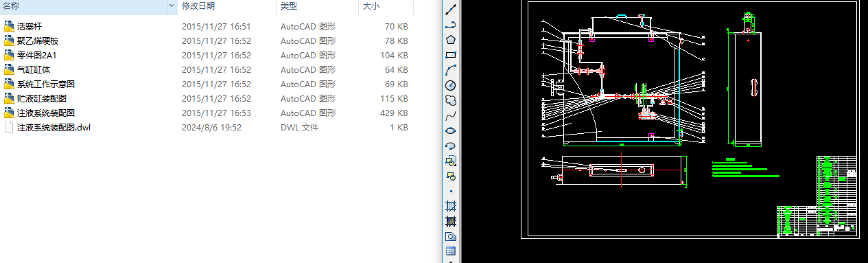Image resolution: width=868 pixels, height=263 pixels.
Task: Click the DWL 文件 type cell
Action: pos(300,128)
